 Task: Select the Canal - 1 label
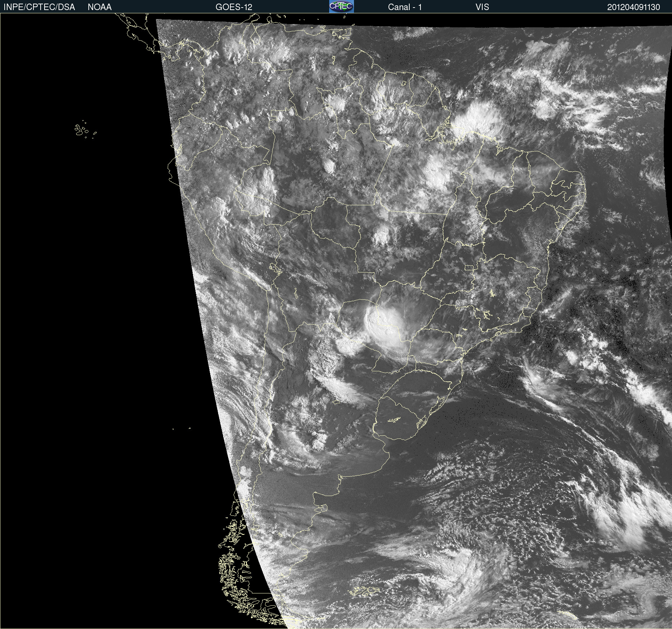click(x=405, y=7)
